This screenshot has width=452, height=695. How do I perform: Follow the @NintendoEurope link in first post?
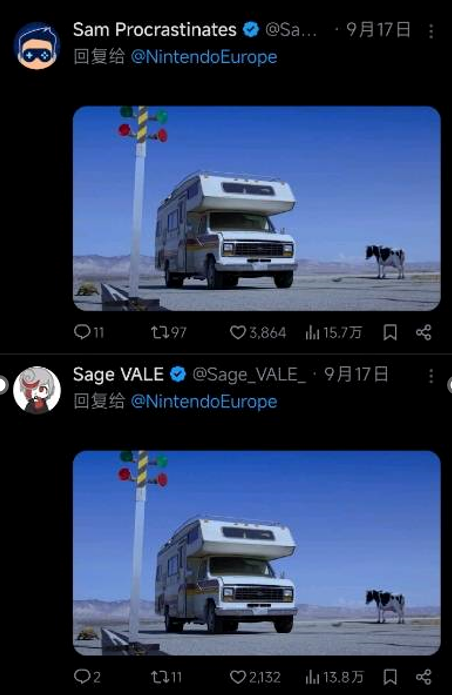[x=204, y=57]
